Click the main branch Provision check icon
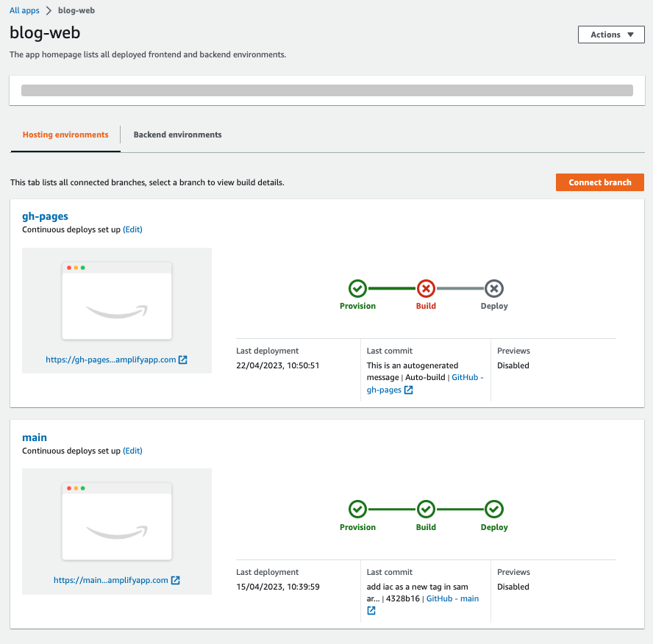 point(357,509)
